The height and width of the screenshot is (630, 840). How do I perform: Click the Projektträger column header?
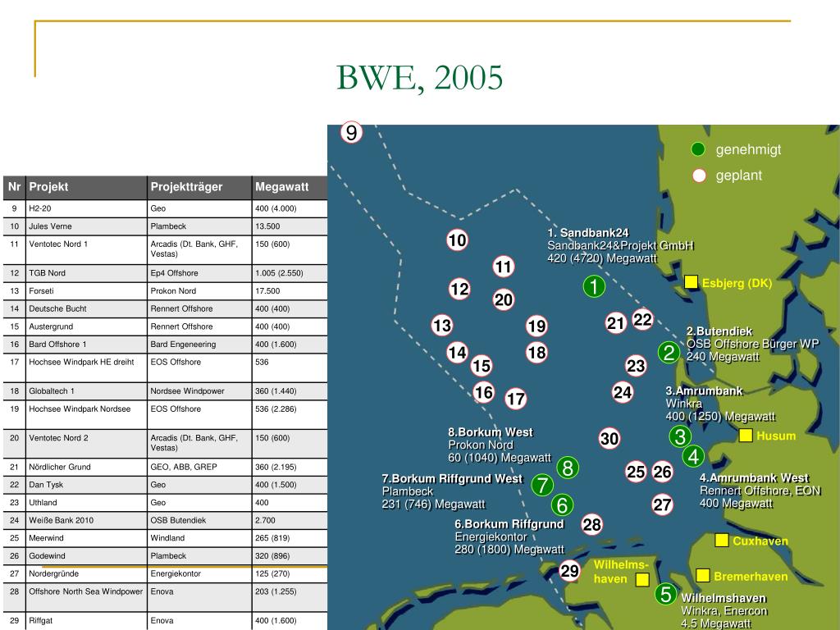pos(199,187)
